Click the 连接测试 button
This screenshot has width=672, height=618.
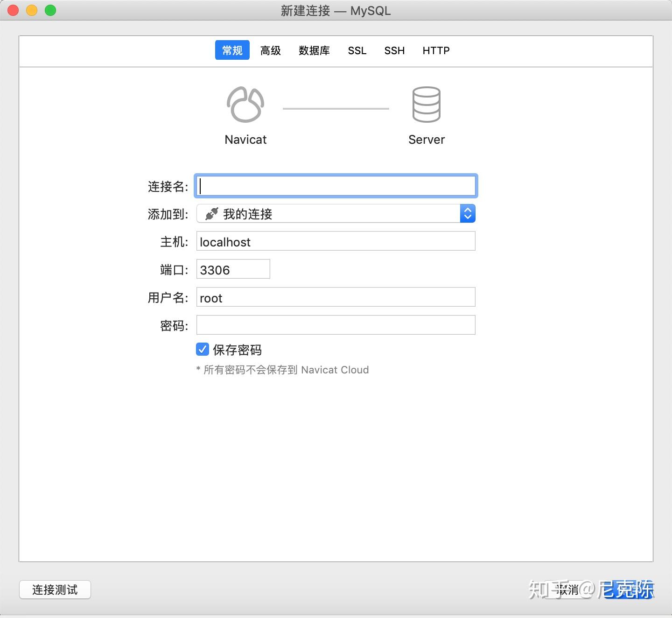tap(55, 590)
